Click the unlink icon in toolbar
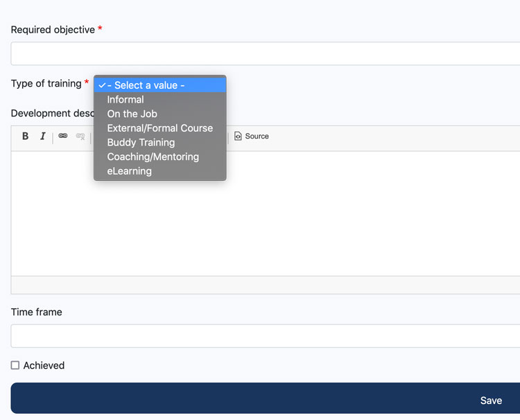The width and height of the screenshot is (520, 420). 80,137
